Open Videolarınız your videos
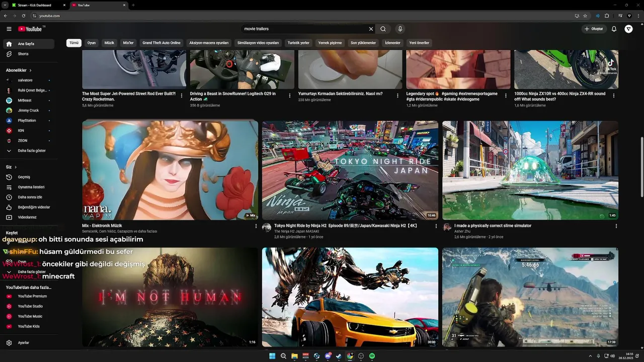The image size is (644, 362). pyautogui.click(x=28, y=217)
